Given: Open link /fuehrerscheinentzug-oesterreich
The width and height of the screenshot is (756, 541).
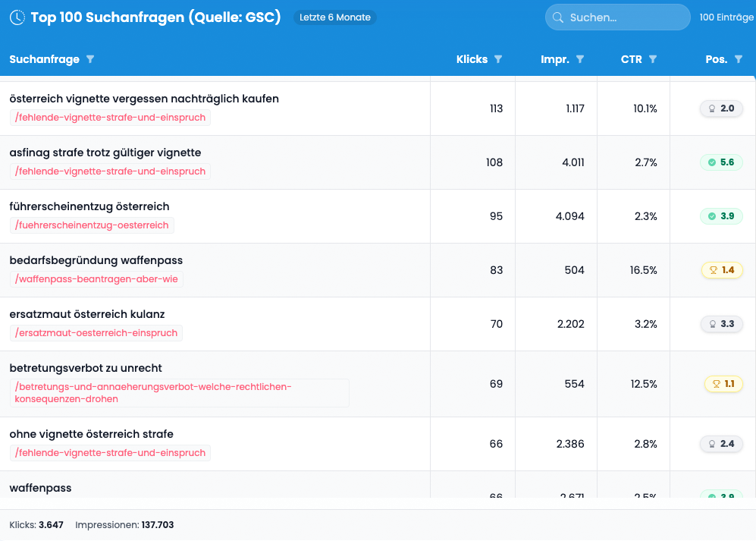Looking at the screenshot, I should 91,225.
